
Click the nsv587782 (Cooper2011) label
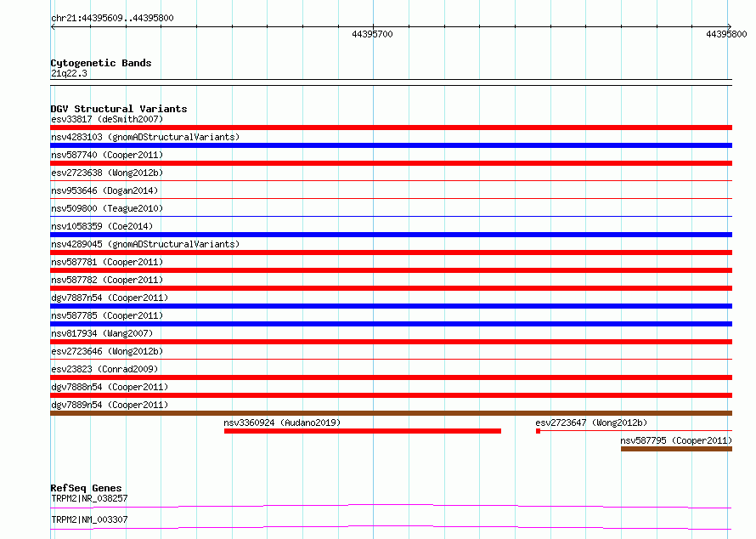point(107,280)
